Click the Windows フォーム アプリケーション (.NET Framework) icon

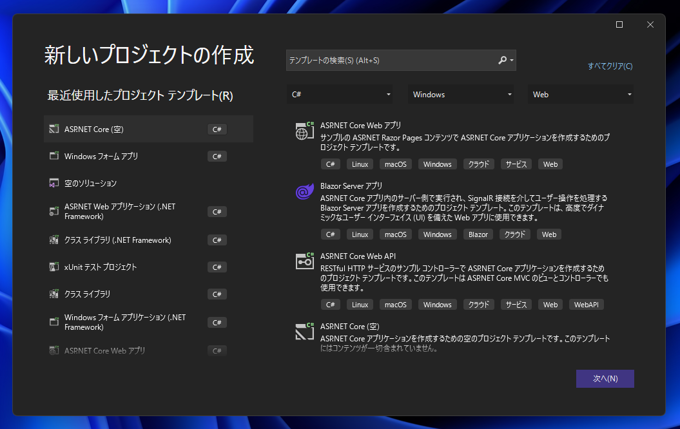coord(54,322)
